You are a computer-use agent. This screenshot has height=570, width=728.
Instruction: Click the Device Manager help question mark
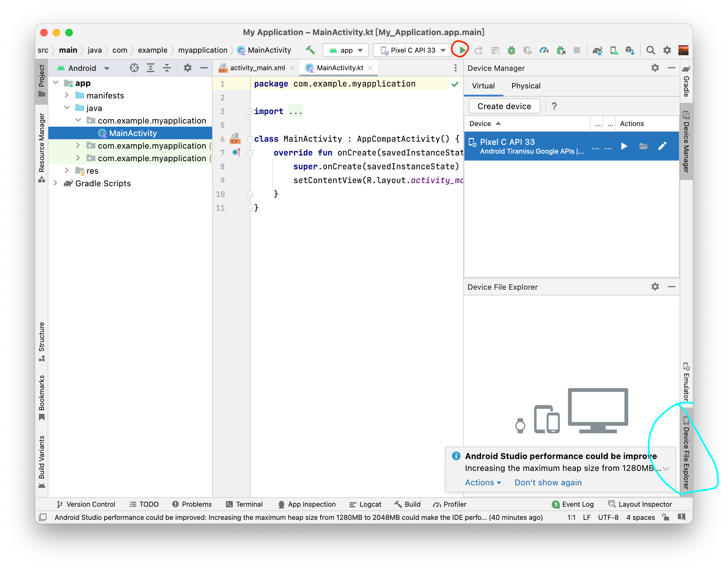point(554,106)
